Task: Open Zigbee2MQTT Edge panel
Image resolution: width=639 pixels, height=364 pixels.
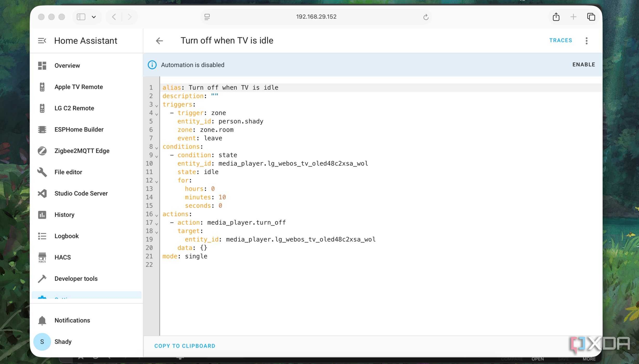Action: (x=82, y=151)
